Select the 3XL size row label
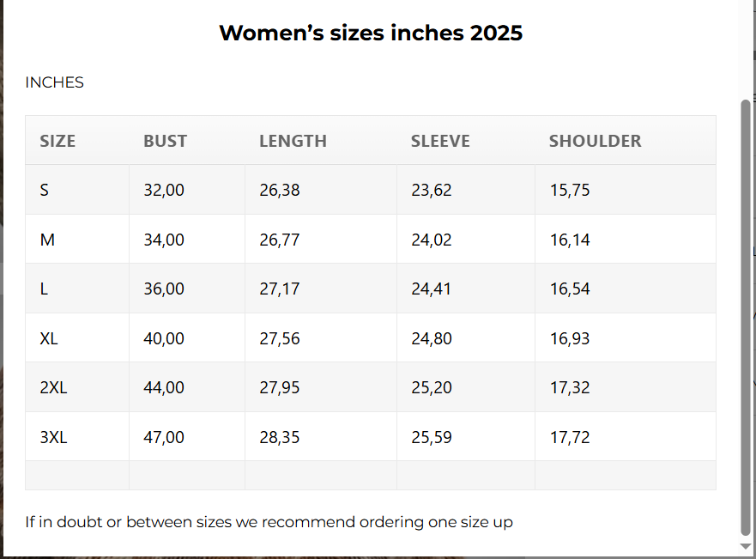 tap(53, 437)
